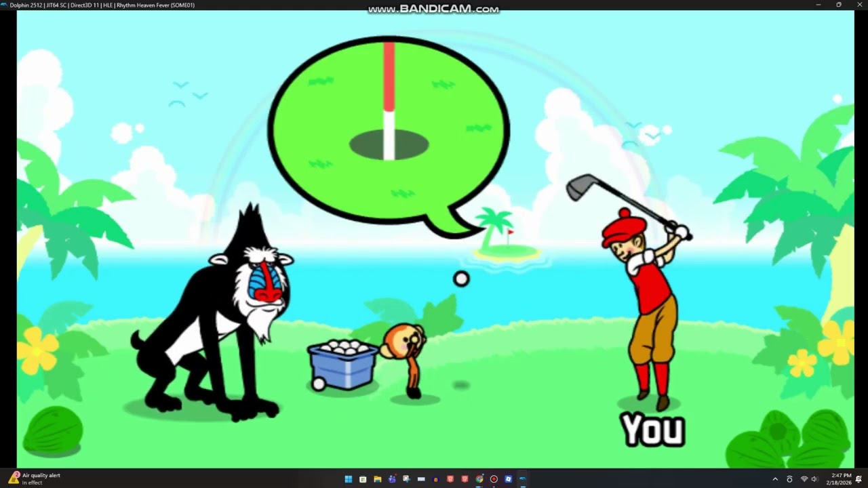Open the orange circle taskbar app
The height and width of the screenshot is (488, 868).
point(435,479)
